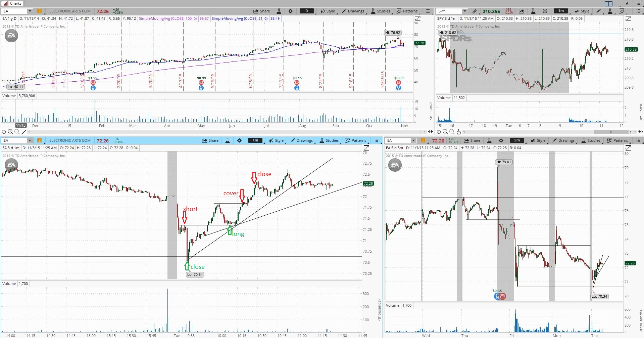Image resolution: width=644 pixels, height=338 pixels.
Task: Open Style menu in EA daily chart
Action: pos(328,11)
